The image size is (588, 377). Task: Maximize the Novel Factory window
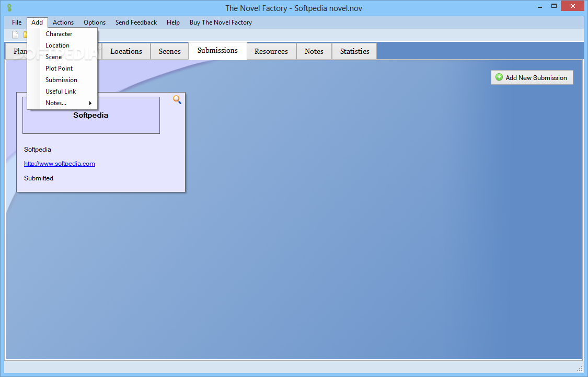(554, 6)
